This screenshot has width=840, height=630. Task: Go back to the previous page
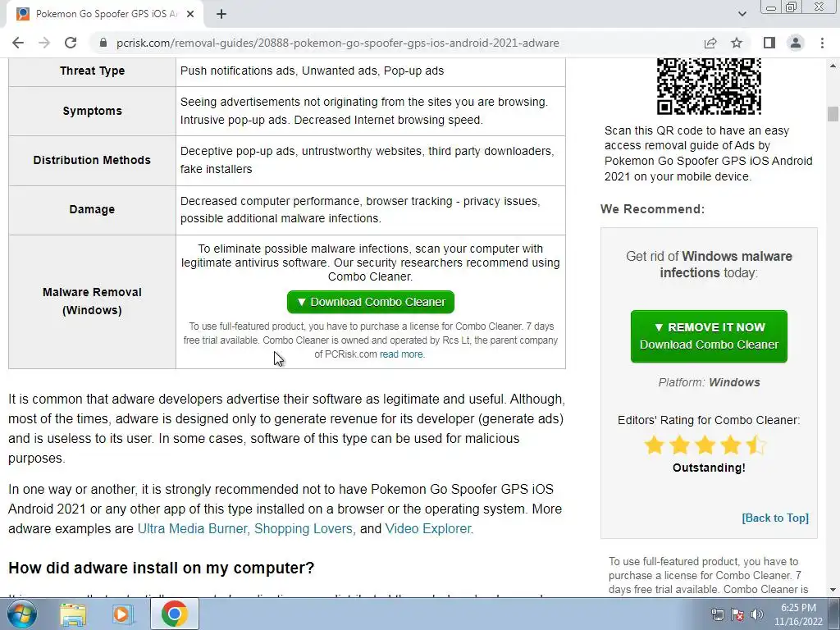(x=18, y=43)
